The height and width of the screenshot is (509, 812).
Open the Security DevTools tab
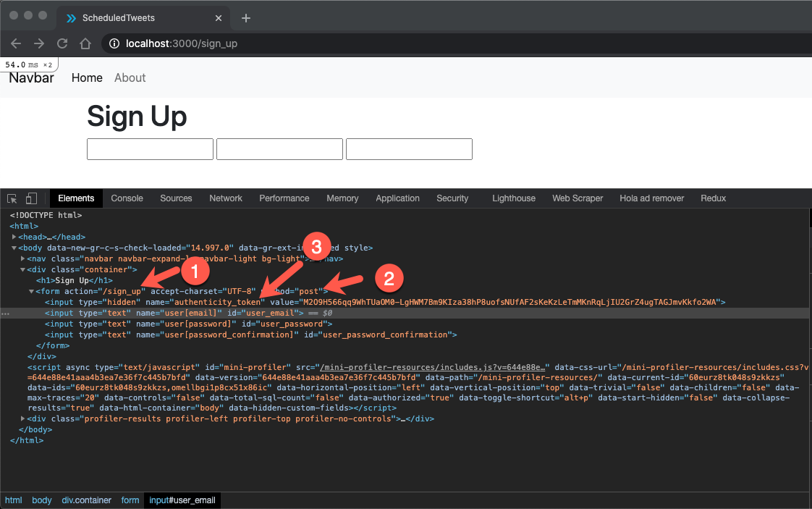pos(452,198)
